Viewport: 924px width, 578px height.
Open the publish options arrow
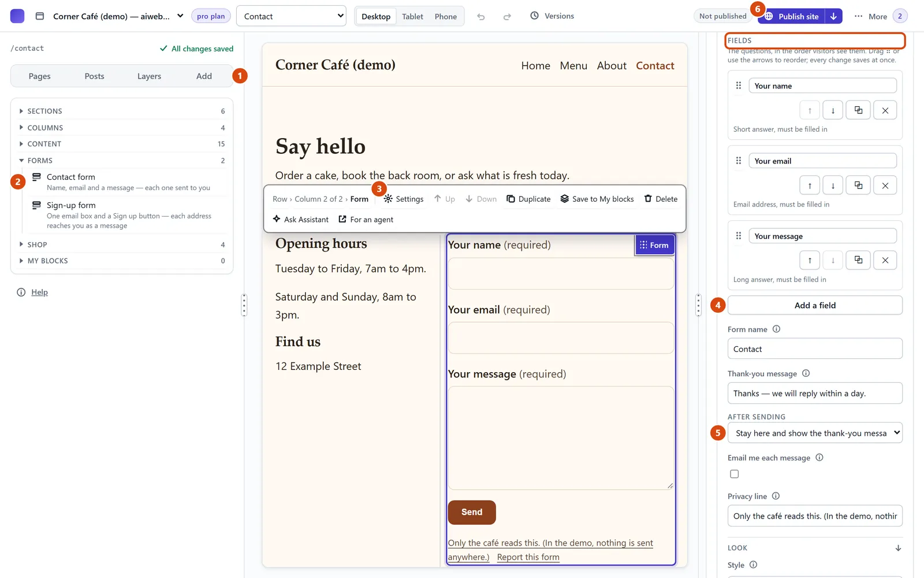point(833,16)
